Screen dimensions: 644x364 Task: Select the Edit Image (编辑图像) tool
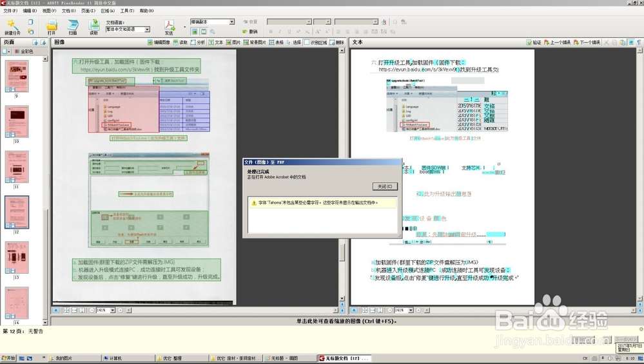(x=159, y=43)
